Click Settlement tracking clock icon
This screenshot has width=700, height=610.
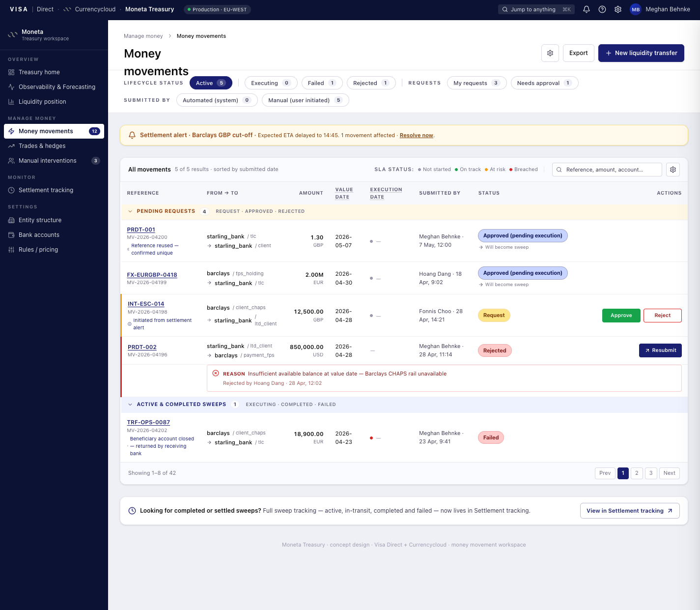click(x=11, y=190)
